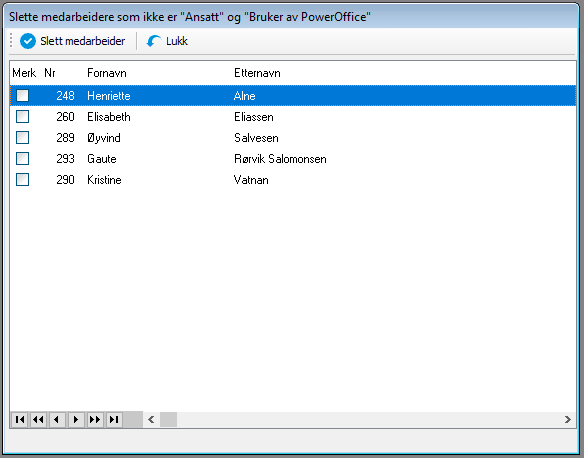Click the horizontal scrollbar left arrow
The width and height of the screenshot is (584, 458).
click(151, 420)
